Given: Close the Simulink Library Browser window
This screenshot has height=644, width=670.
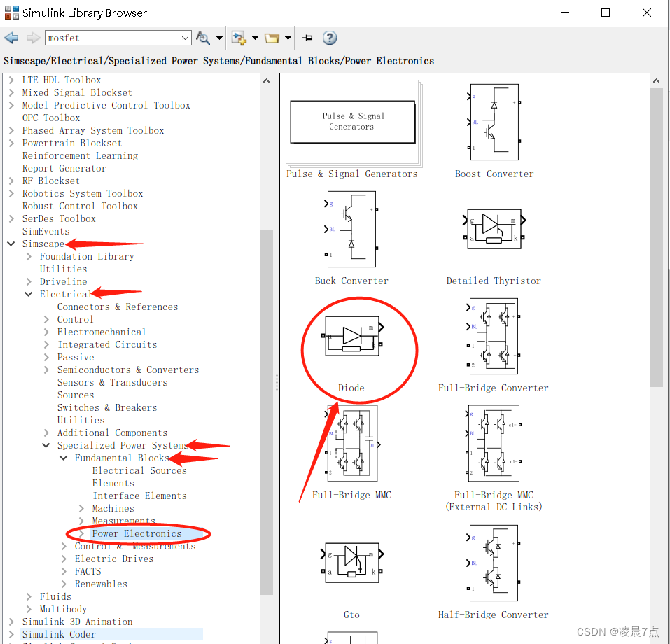Looking at the screenshot, I should click(647, 13).
